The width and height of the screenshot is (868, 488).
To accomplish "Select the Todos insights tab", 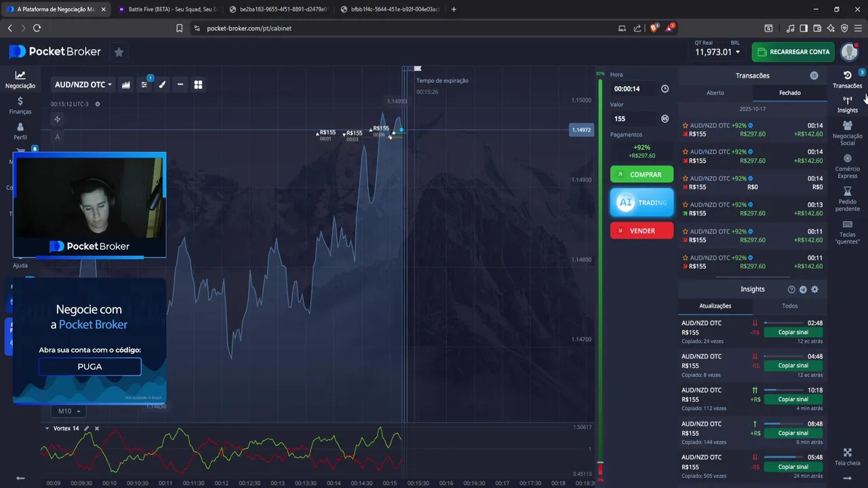I will [x=790, y=306].
